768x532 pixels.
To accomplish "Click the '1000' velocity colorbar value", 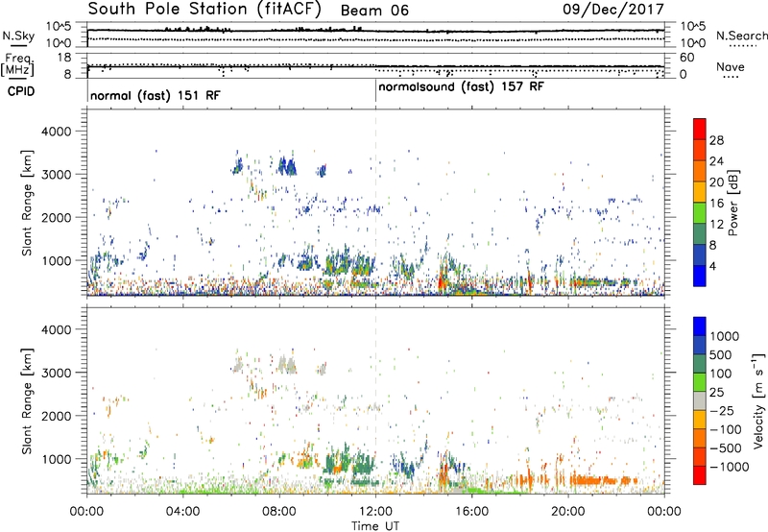I will point(725,336).
